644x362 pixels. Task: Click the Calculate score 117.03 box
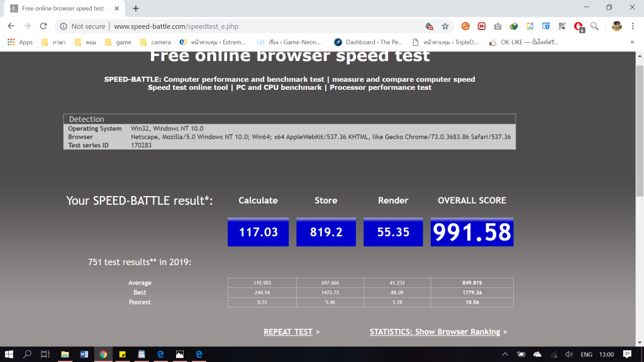coord(258,232)
